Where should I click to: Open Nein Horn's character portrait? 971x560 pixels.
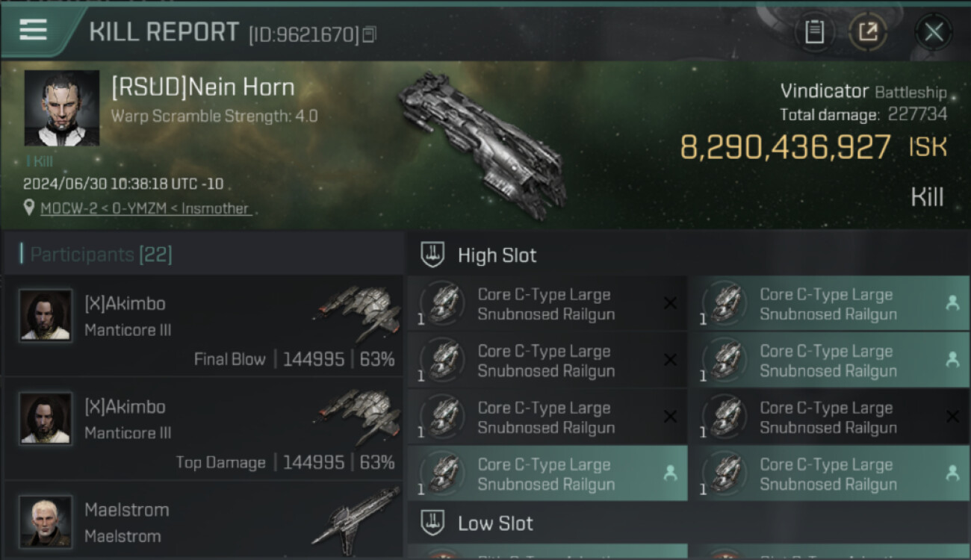pos(61,108)
